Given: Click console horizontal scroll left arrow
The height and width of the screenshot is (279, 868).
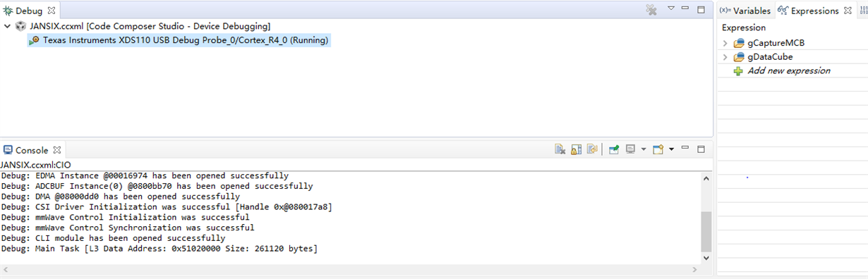Looking at the screenshot, I should click(5, 269).
